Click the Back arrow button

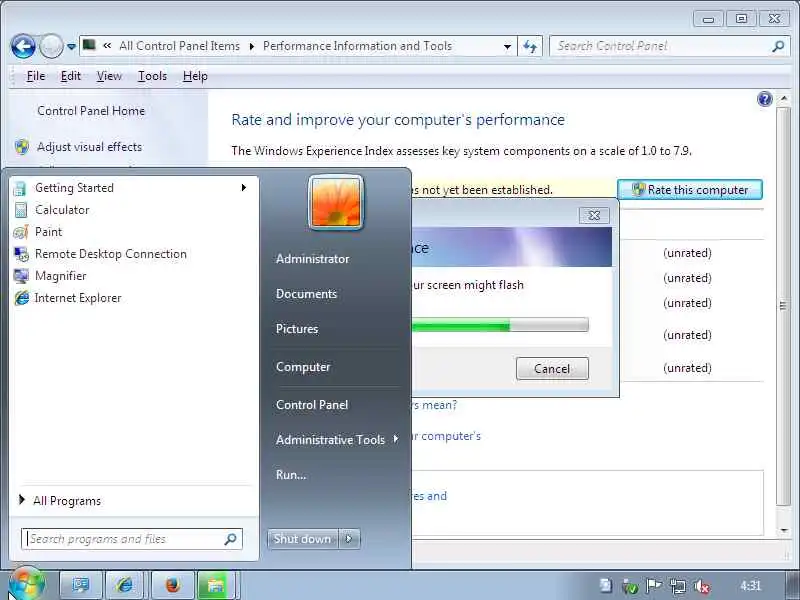[x=23, y=46]
